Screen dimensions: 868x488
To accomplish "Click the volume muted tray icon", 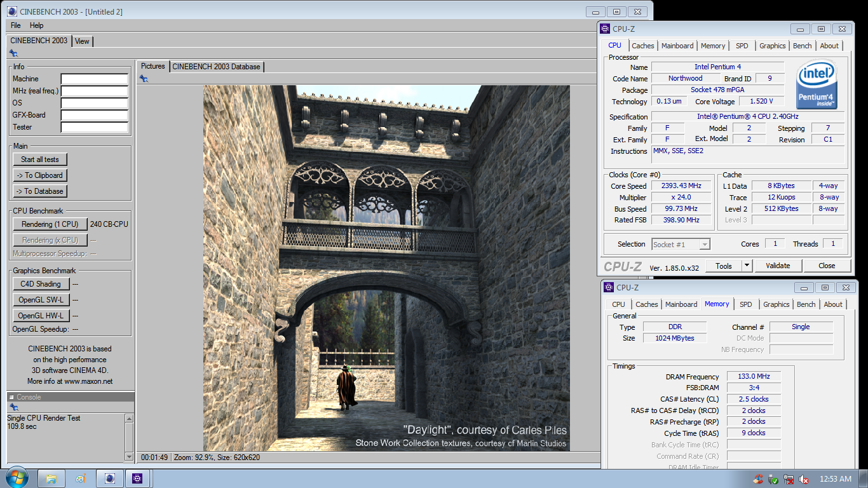I will (804, 479).
